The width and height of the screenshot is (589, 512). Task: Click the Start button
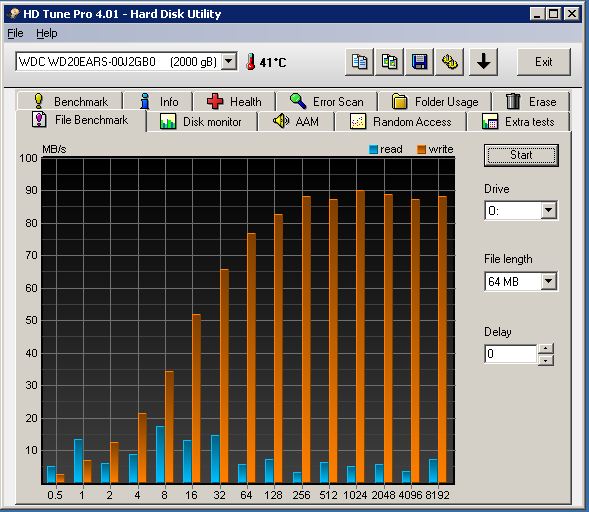pos(521,155)
